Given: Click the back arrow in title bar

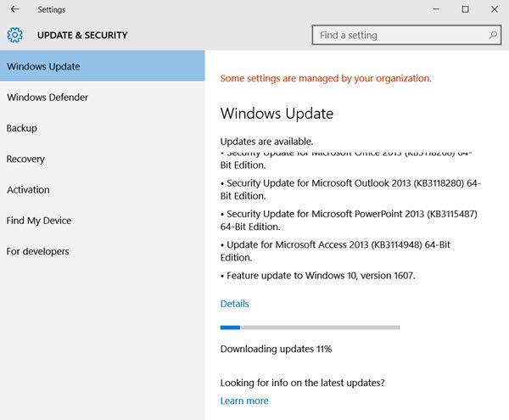Looking at the screenshot, I should [14, 9].
